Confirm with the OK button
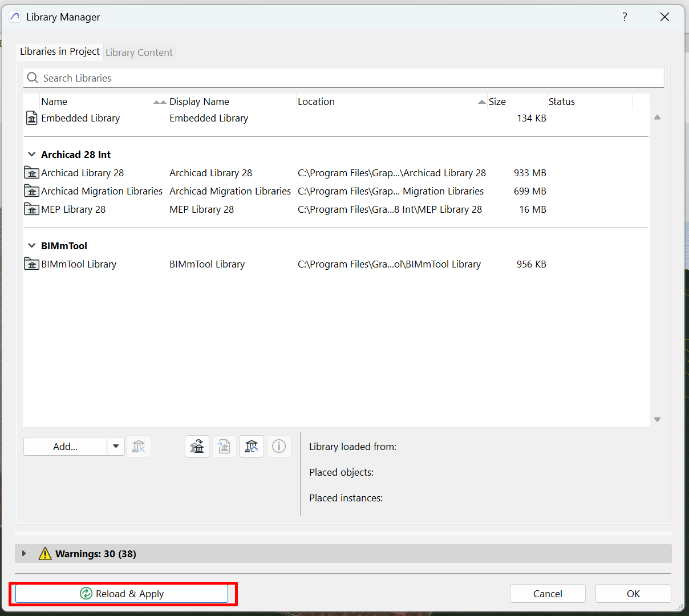 pos(633,594)
